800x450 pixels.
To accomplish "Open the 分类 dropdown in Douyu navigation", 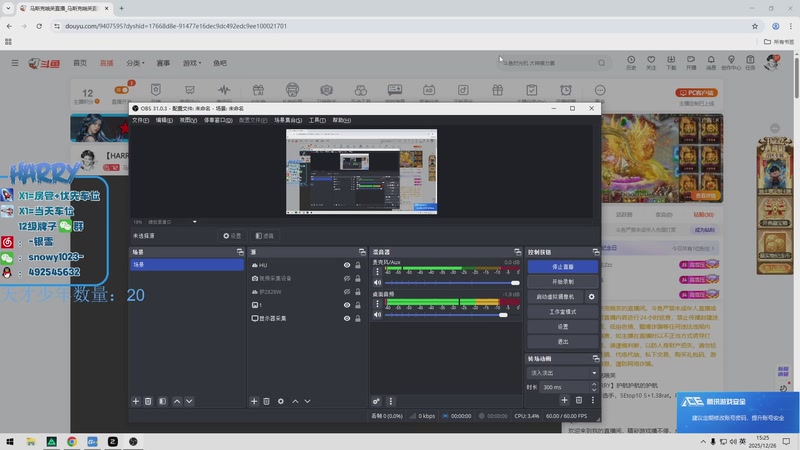I will point(134,63).
